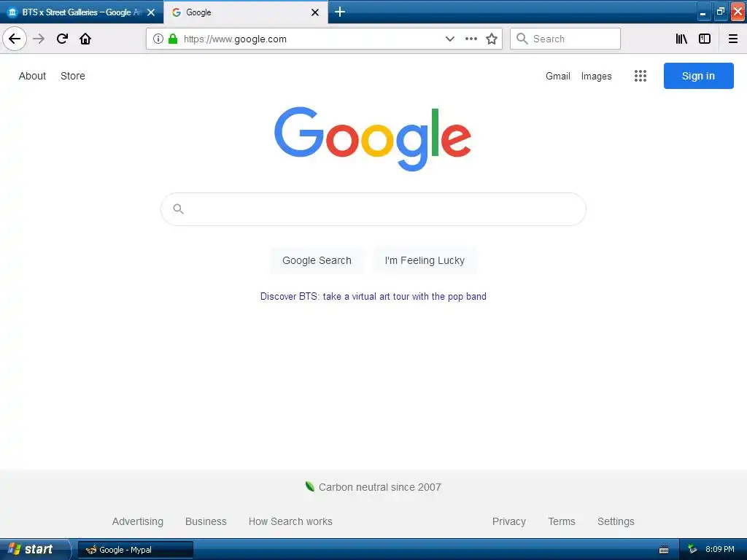Open the Discover BTS virtual art tour link
Screen dimensions: 747x560
(x=373, y=296)
